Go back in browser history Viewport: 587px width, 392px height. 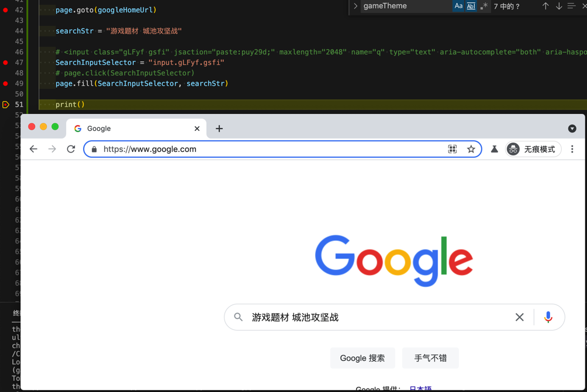pos(33,149)
